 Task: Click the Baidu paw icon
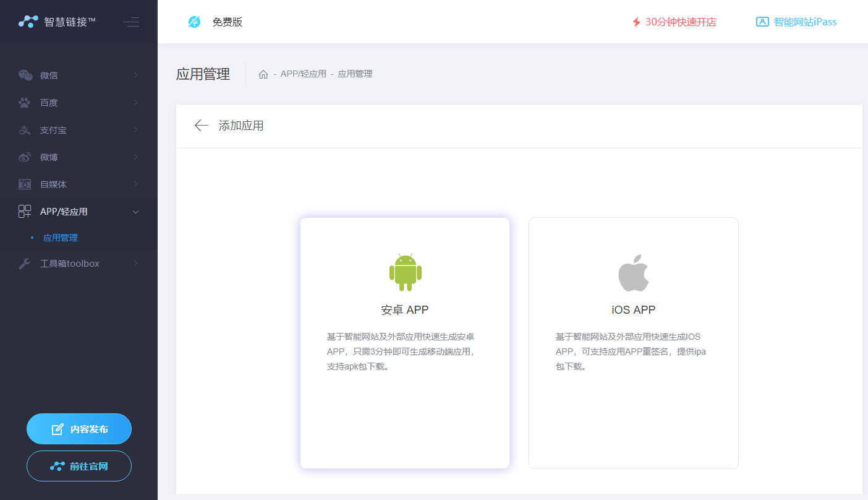tap(25, 103)
